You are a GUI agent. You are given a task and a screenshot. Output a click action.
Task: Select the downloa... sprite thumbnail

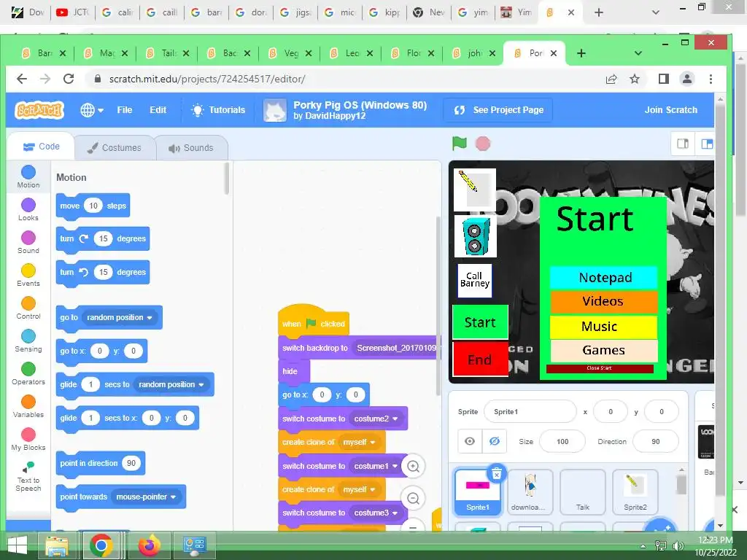click(x=530, y=492)
